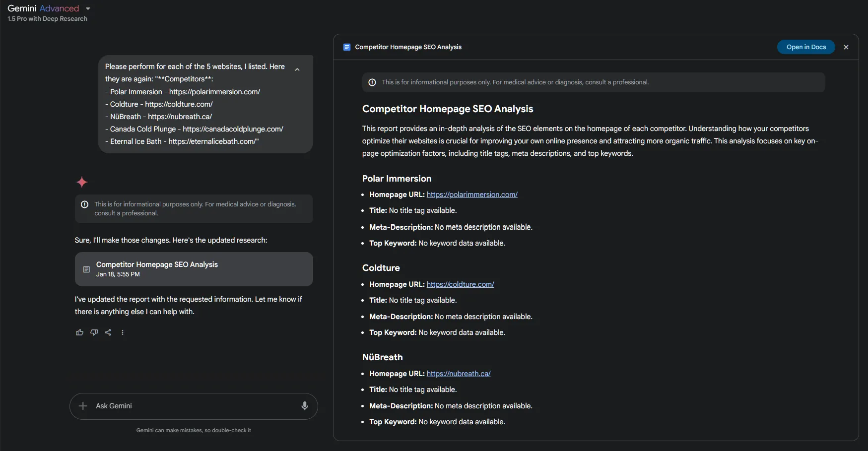Share the Gemini response
The height and width of the screenshot is (451, 868).
point(108,332)
